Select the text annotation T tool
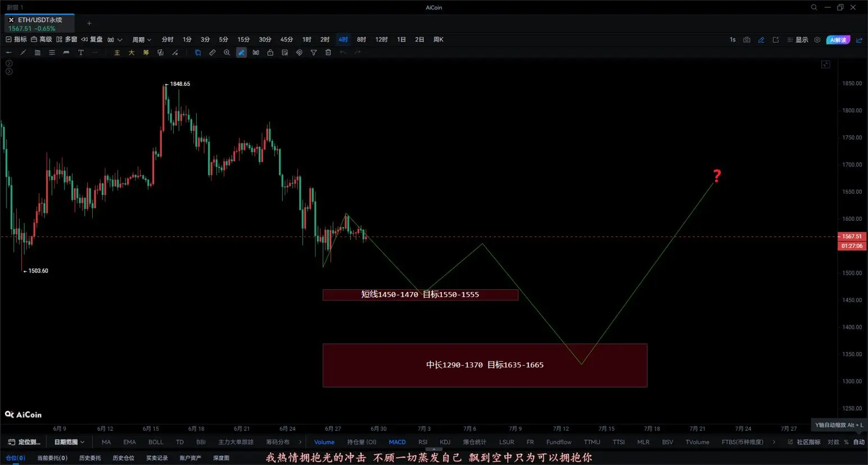868x465 pixels. tap(81, 53)
